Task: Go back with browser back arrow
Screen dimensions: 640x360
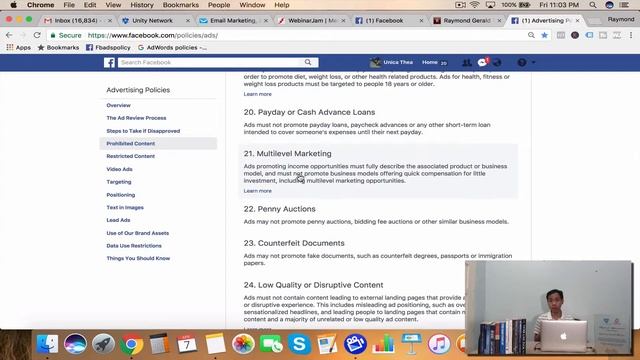Action: point(9,35)
